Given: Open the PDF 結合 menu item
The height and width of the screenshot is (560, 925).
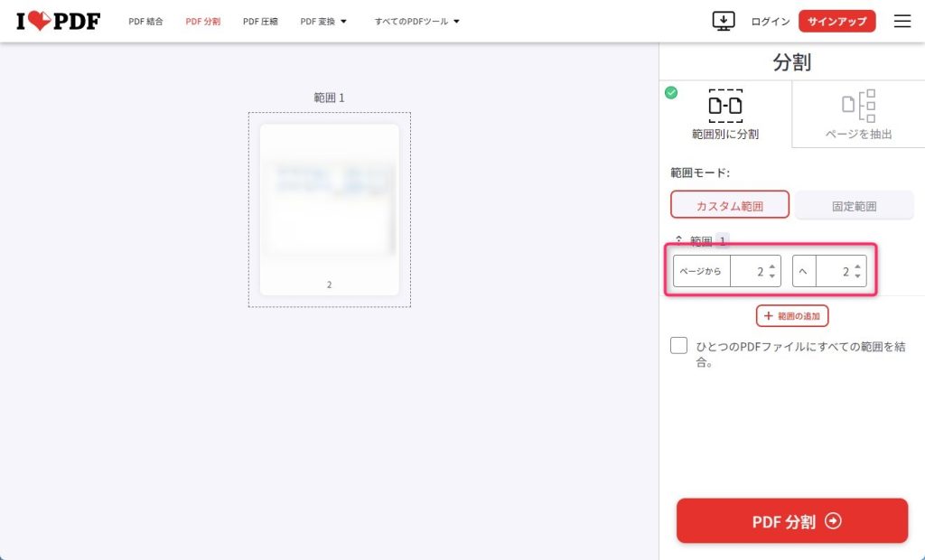Looking at the screenshot, I should point(145,22).
